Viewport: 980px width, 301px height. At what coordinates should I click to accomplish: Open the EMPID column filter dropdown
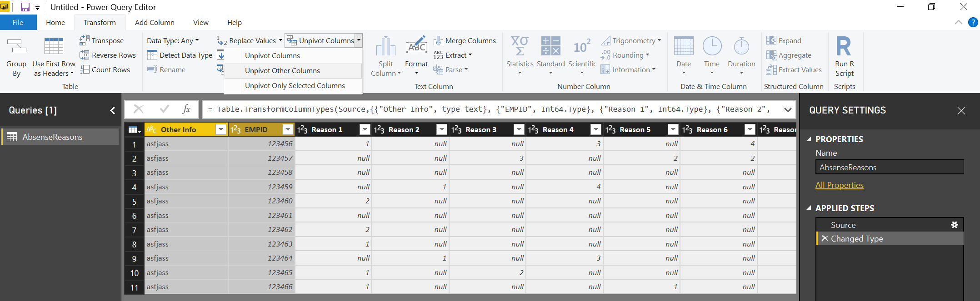(288, 129)
